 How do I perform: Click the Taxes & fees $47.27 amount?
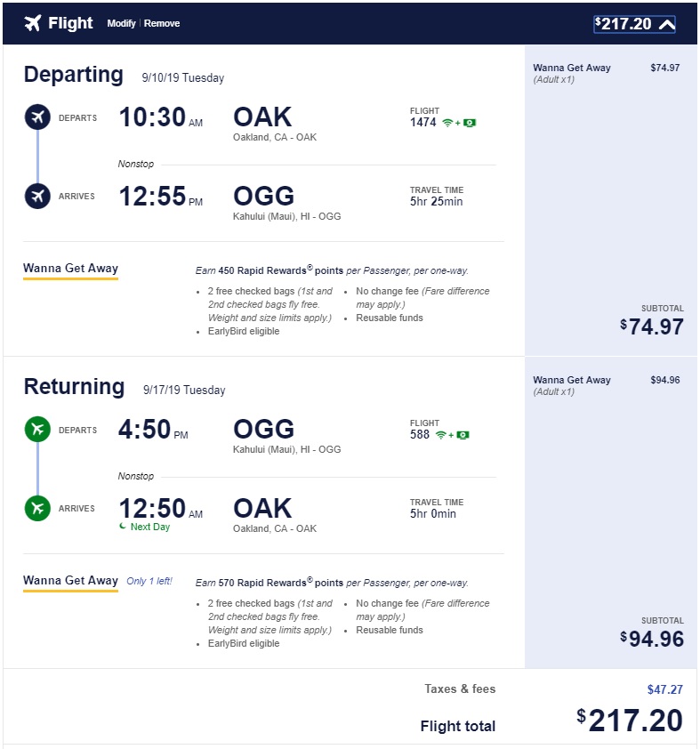(x=664, y=689)
